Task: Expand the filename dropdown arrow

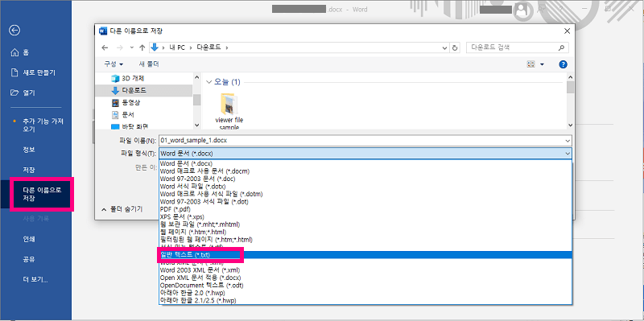Action: pyautogui.click(x=568, y=140)
